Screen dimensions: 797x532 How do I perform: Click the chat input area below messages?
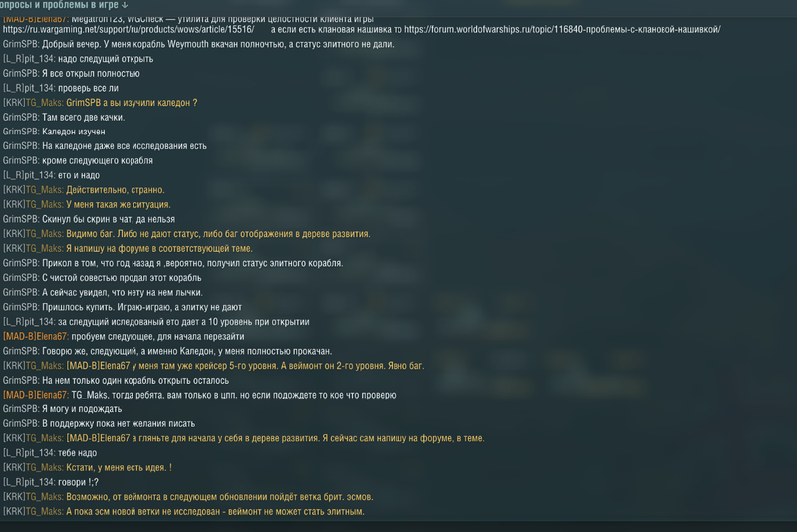(398, 526)
